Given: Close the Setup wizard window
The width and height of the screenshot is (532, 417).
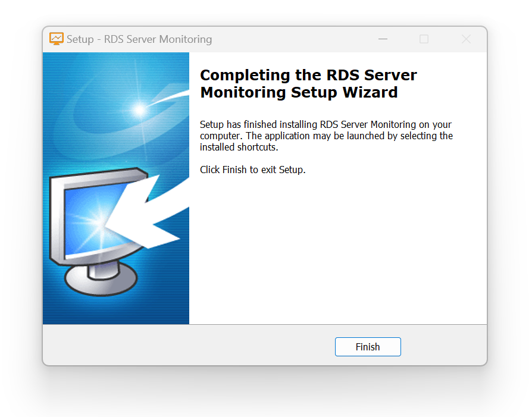Looking at the screenshot, I should tap(466, 39).
